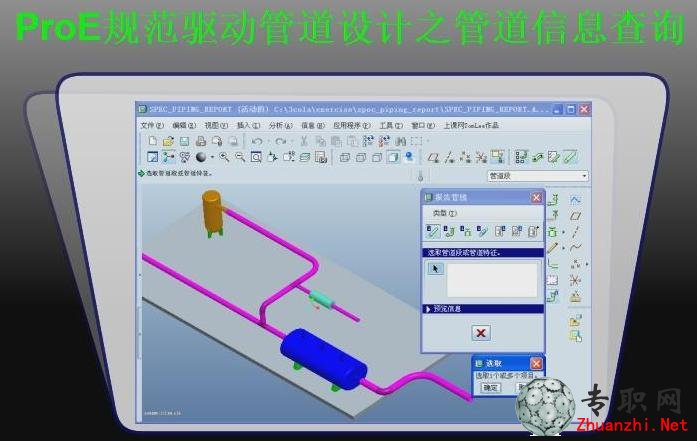Toggle coordinate systems display
The image size is (697, 441).
pyautogui.click(x=481, y=157)
